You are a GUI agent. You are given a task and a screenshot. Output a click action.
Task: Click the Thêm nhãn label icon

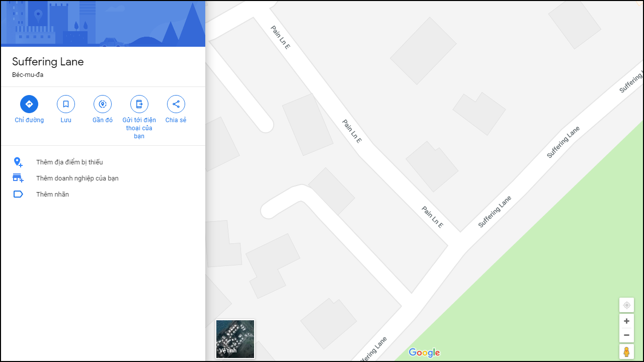(18, 194)
